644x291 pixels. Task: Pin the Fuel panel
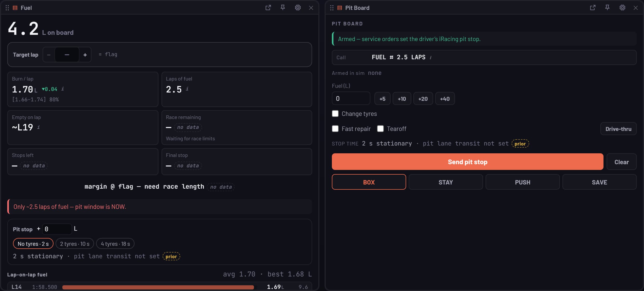coord(283,8)
